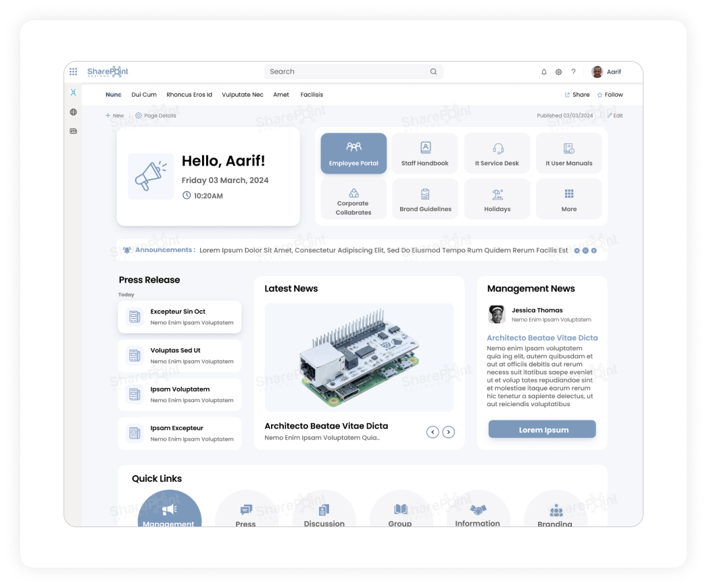Show next Latest News item with right arrow
This screenshot has height=588, width=707.
(x=448, y=431)
